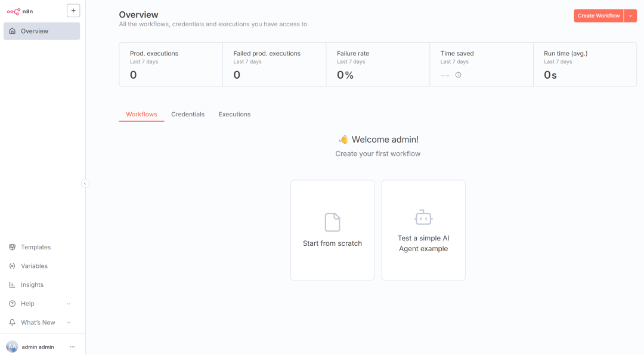Click the Templates box icon

point(13,248)
